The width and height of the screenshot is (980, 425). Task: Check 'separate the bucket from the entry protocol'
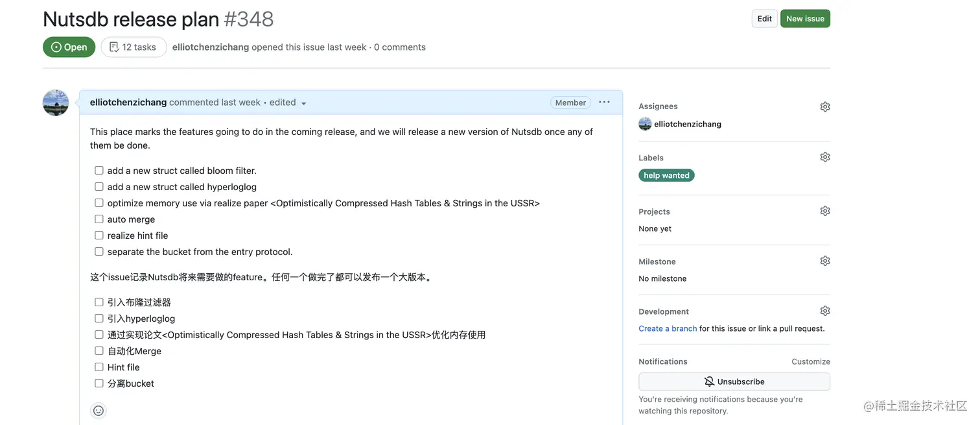[99, 252]
